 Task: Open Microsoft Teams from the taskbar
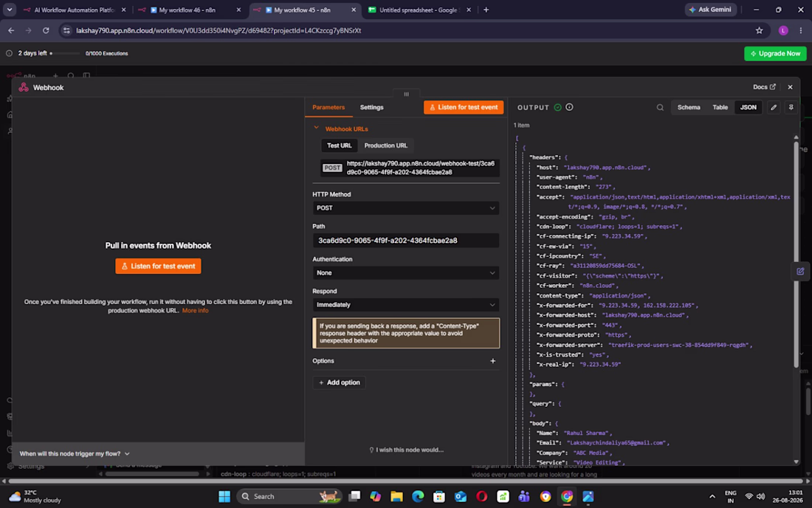524,497
